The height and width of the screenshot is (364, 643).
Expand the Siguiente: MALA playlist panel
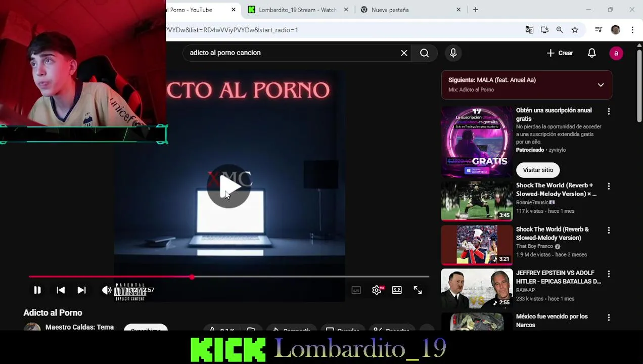pos(601,85)
